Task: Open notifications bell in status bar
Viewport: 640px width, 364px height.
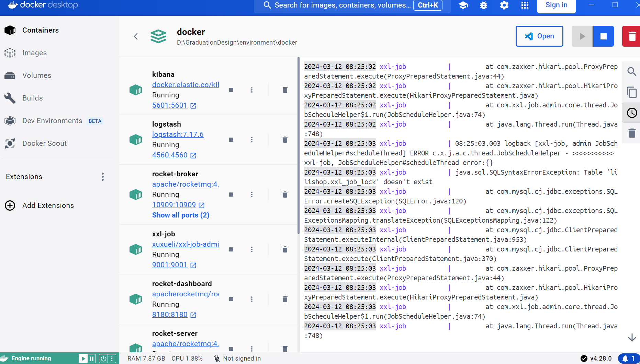Action: click(x=629, y=359)
